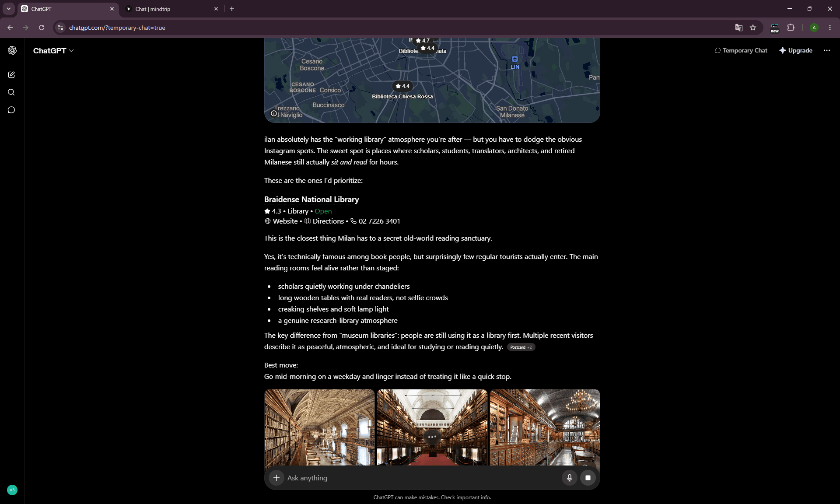Click the Open status text
This screenshot has height=504, width=840.
[323, 211]
